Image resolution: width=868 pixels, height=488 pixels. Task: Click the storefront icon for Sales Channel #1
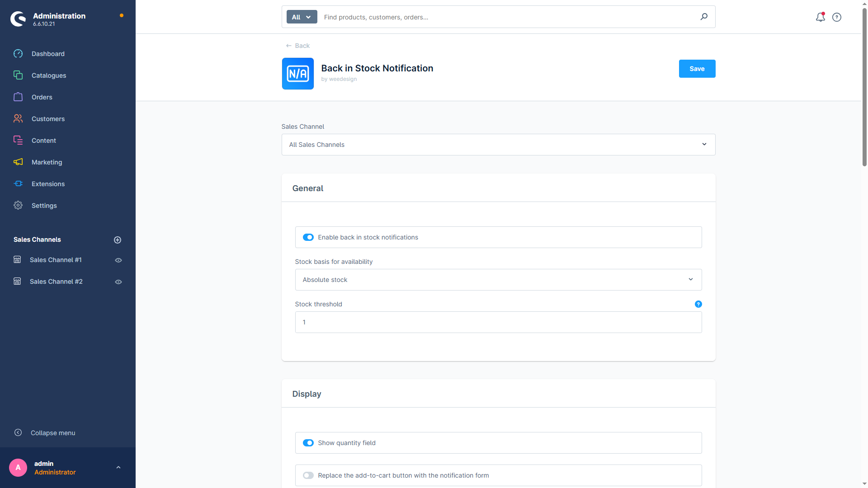click(17, 260)
